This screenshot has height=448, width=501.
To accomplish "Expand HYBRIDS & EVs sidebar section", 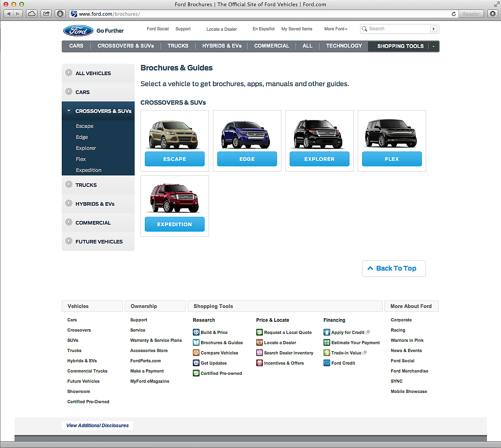I will click(98, 204).
